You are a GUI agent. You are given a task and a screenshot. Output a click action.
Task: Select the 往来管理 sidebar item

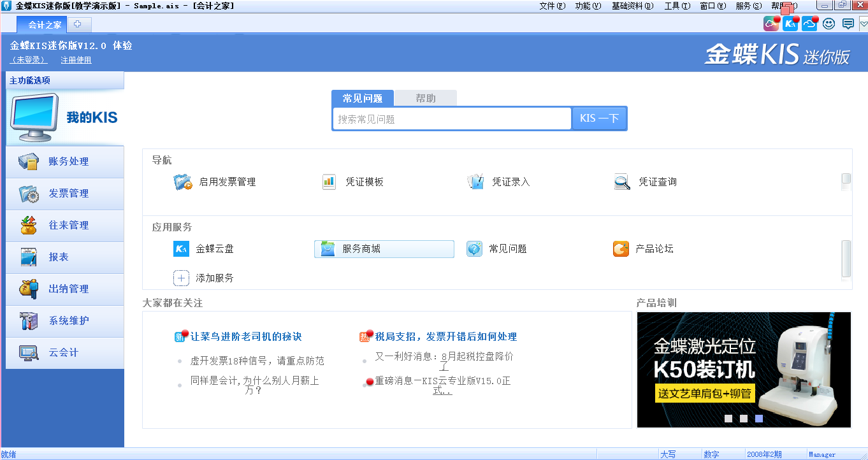(65, 226)
